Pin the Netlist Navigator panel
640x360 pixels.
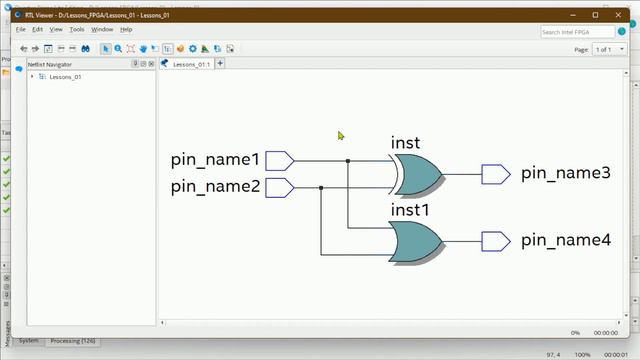(135, 64)
